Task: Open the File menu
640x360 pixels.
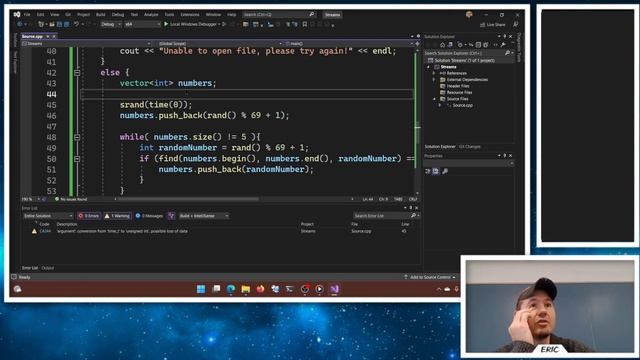Action: [27, 14]
